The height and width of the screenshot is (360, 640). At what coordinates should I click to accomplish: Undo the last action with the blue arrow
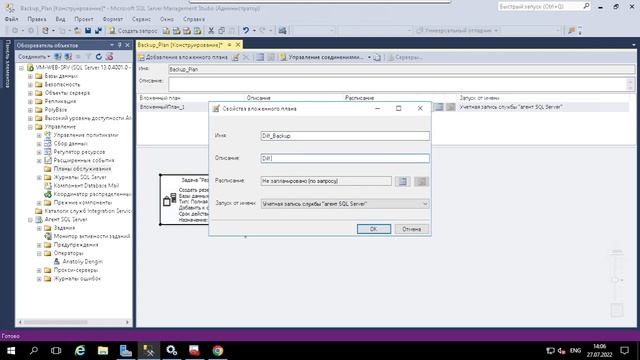click(245, 31)
